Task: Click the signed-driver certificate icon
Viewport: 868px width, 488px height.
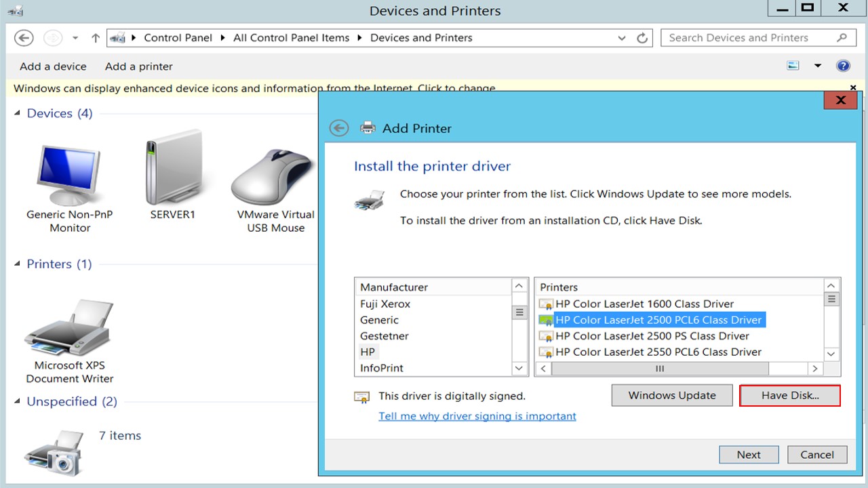Action: [362, 397]
